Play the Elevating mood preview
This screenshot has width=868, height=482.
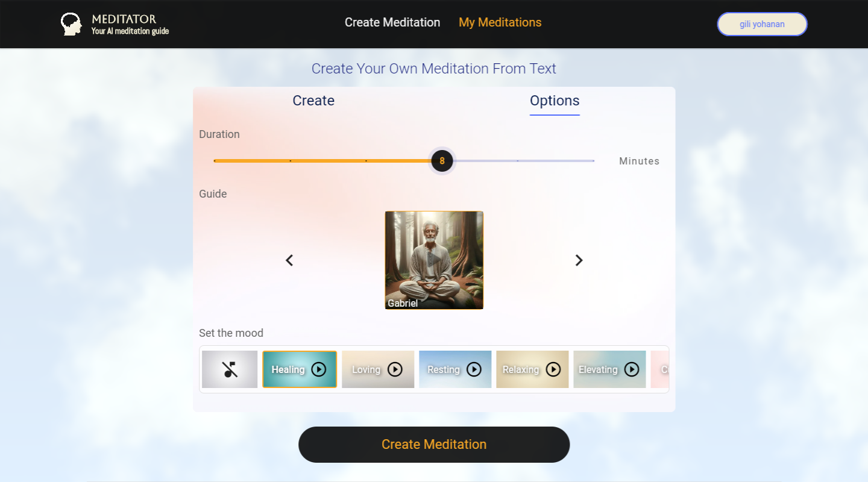click(632, 369)
